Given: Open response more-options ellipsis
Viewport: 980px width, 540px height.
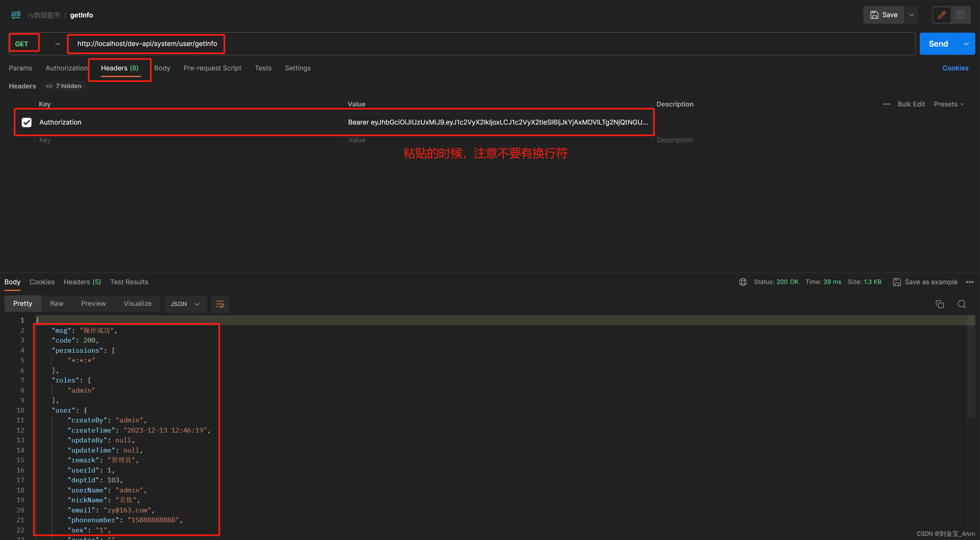Looking at the screenshot, I should pos(970,282).
